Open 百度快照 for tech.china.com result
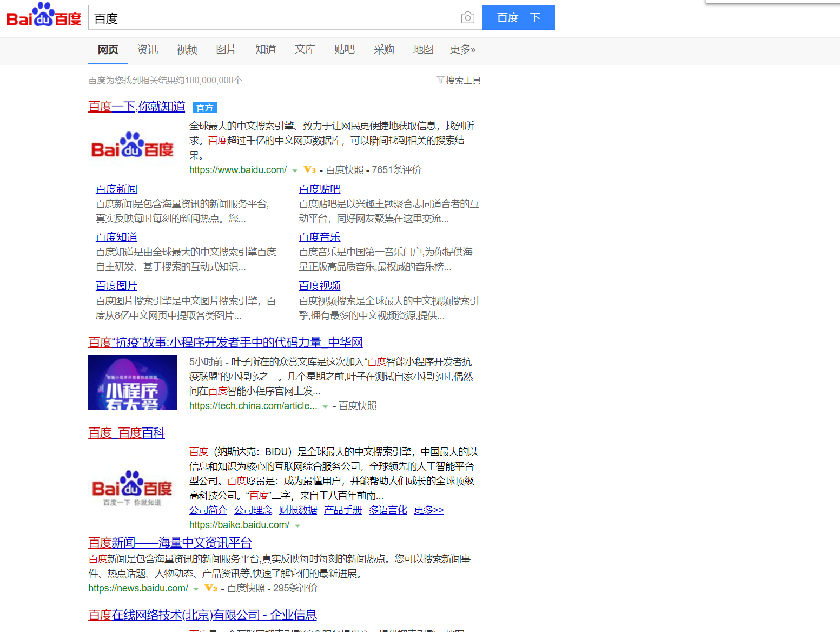 point(358,406)
